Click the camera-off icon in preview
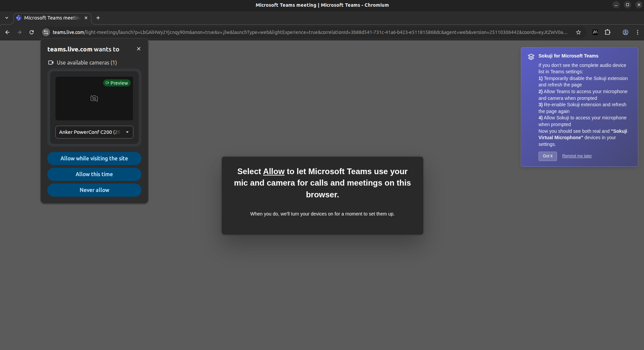The width and height of the screenshot is (644, 350). tap(94, 99)
